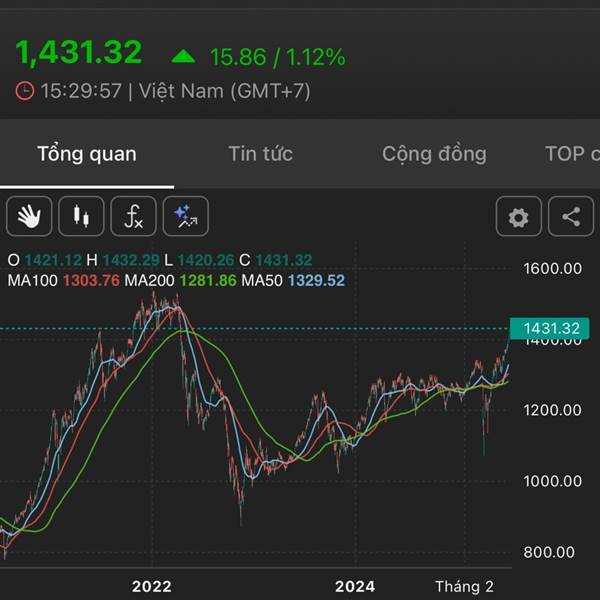600x600 pixels.
Task: Click the MA100 label in the legend
Action: [33, 280]
